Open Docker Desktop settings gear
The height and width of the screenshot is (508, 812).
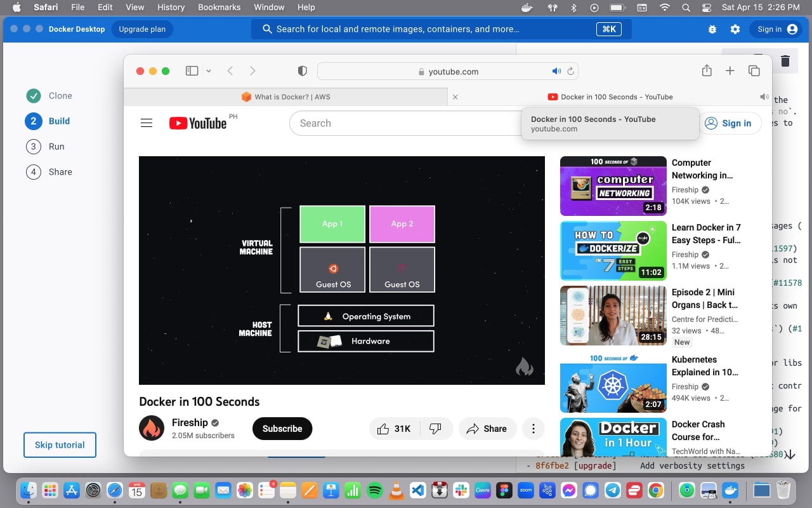(x=735, y=29)
